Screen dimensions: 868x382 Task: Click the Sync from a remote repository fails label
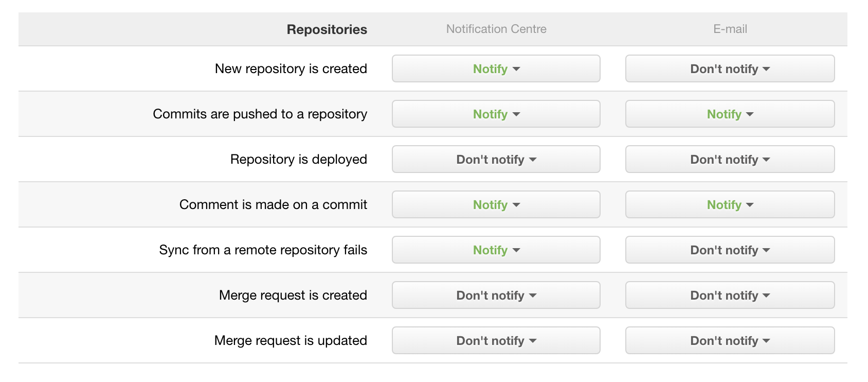point(263,250)
